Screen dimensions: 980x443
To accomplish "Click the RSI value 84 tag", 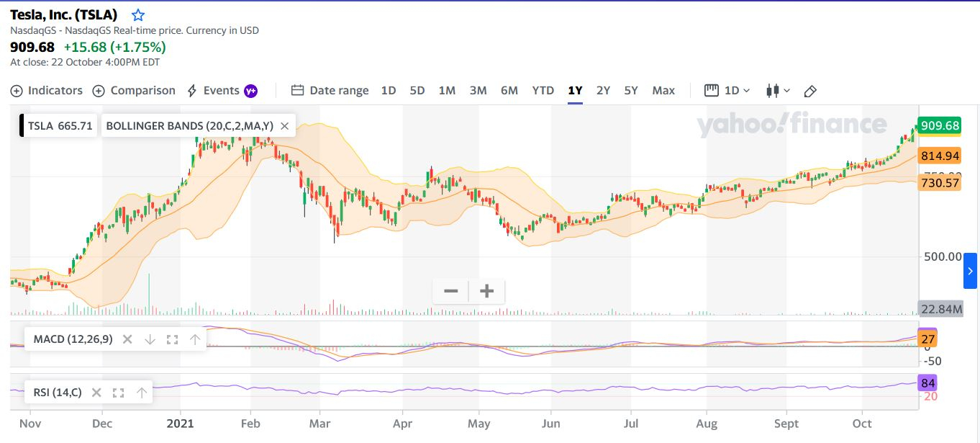I will (928, 383).
